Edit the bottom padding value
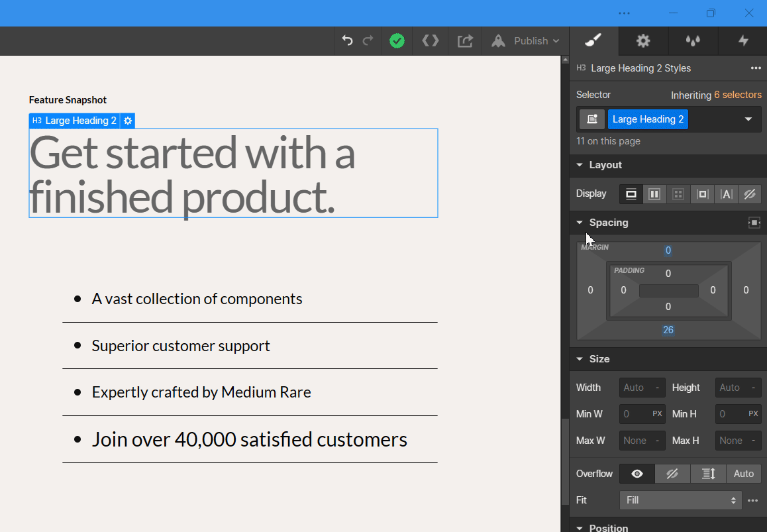This screenshot has width=767, height=532. click(x=668, y=307)
